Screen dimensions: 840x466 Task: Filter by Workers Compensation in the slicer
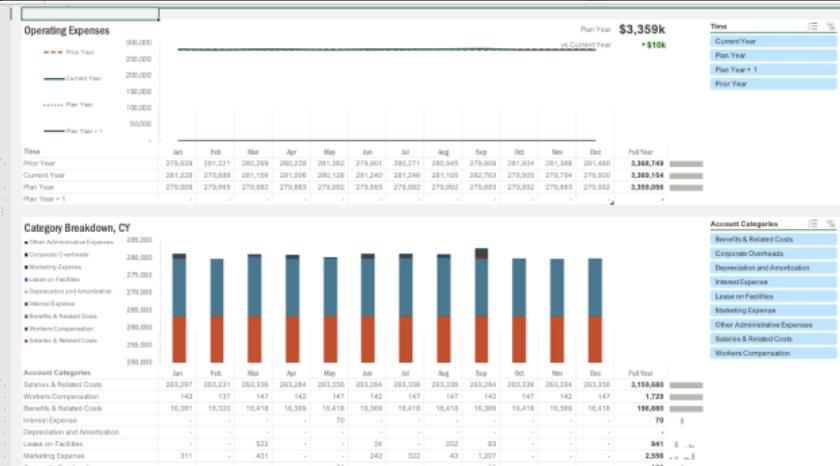(773, 353)
